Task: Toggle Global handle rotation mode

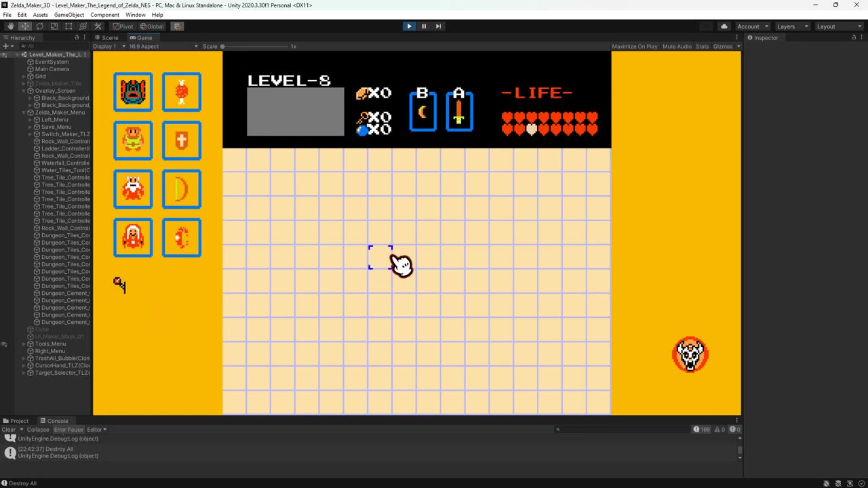Action: [152, 26]
